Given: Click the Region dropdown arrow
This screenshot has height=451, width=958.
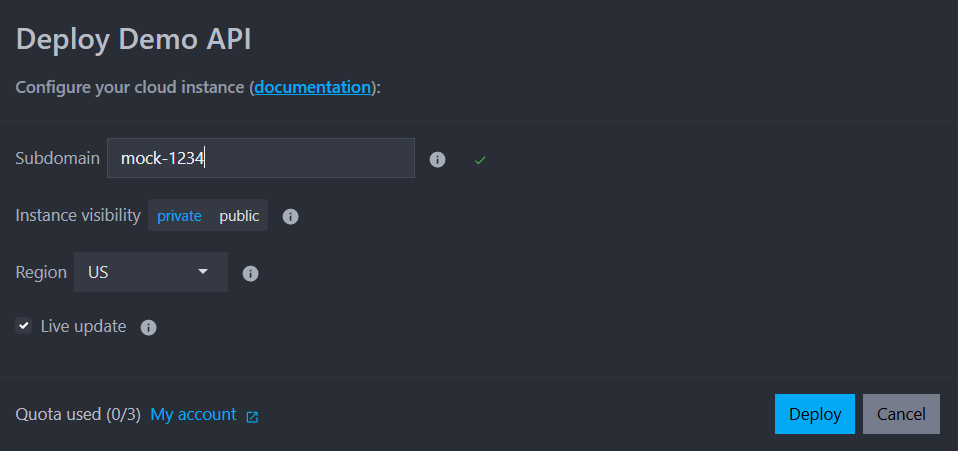Looking at the screenshot, I should 203,272.
